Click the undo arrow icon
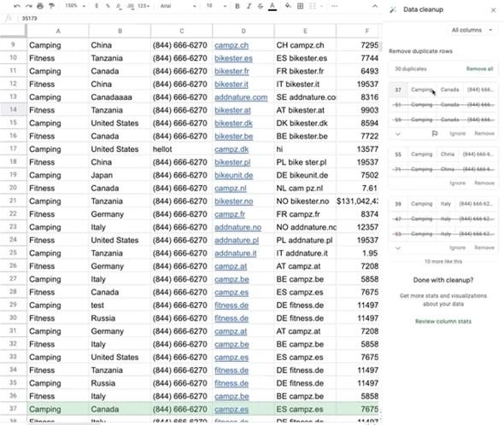504x425 pixels. click(17, 6)
